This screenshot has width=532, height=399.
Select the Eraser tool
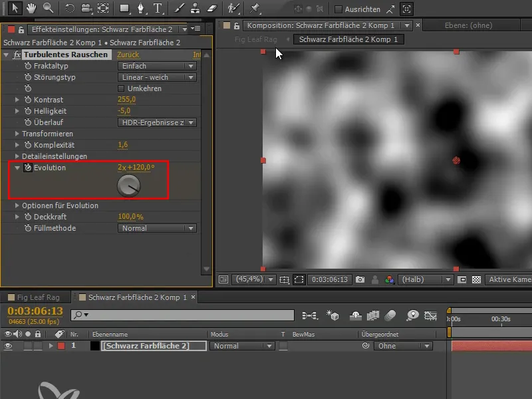point(211,8)
